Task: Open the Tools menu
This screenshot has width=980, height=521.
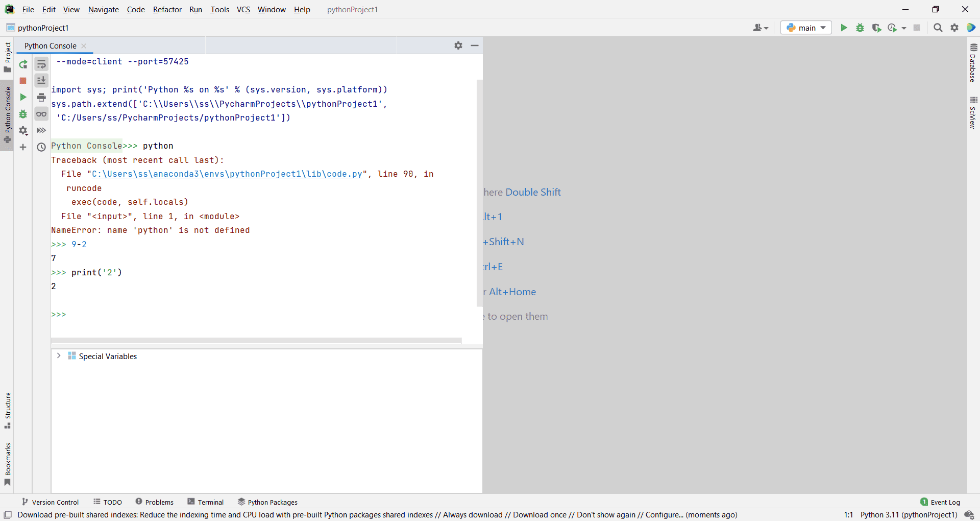Action: pos(220,10)
